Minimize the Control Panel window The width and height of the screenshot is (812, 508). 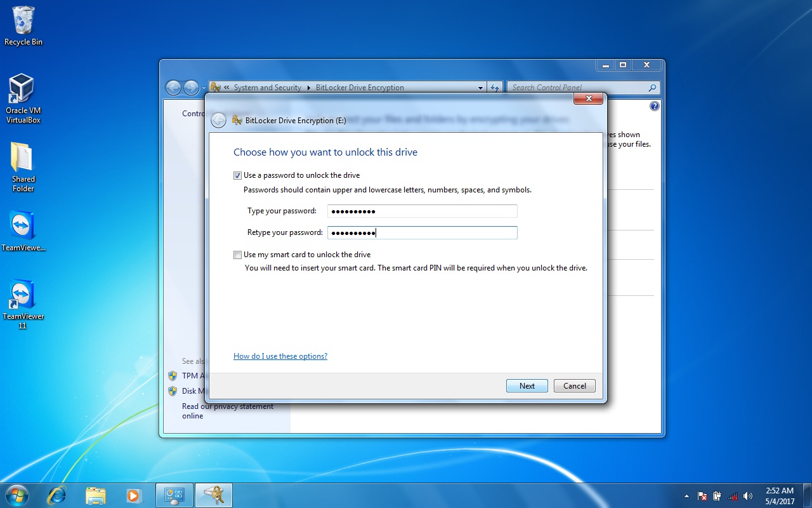coord(605,65)
